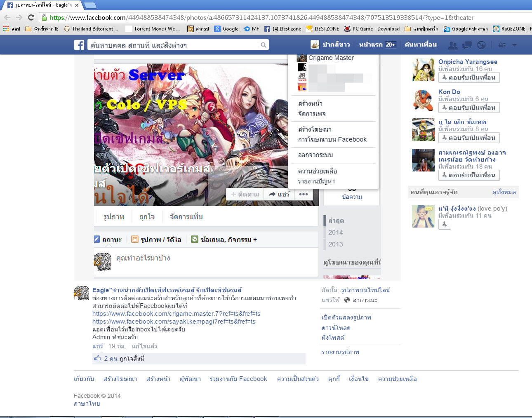Image resolution: width=532 pixels, height=418 pixels.
Task: Open the 'จัดการแท็บ' page tab
Action: pos(186,217)
